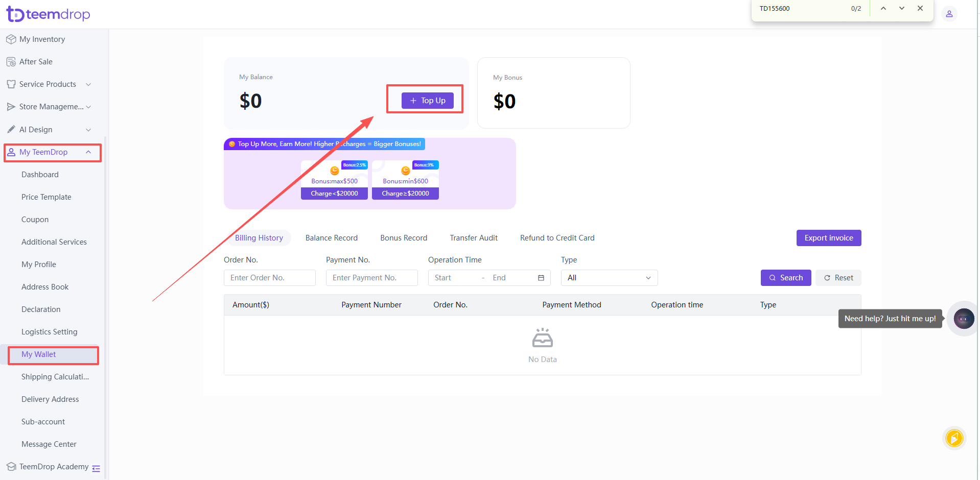Click the find bar search text field
The height and width of the screenshot is (480, 980).
[x=800, y=9]
